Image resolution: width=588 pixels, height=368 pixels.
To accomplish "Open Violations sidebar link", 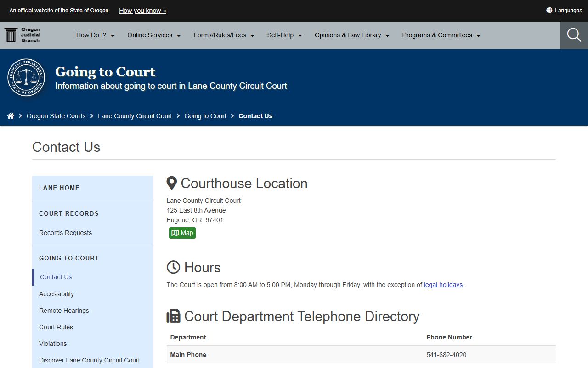I will coord(53,344).
